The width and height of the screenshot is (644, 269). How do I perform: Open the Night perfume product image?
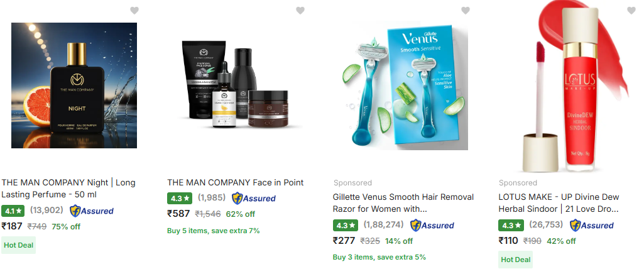point(74,85)
